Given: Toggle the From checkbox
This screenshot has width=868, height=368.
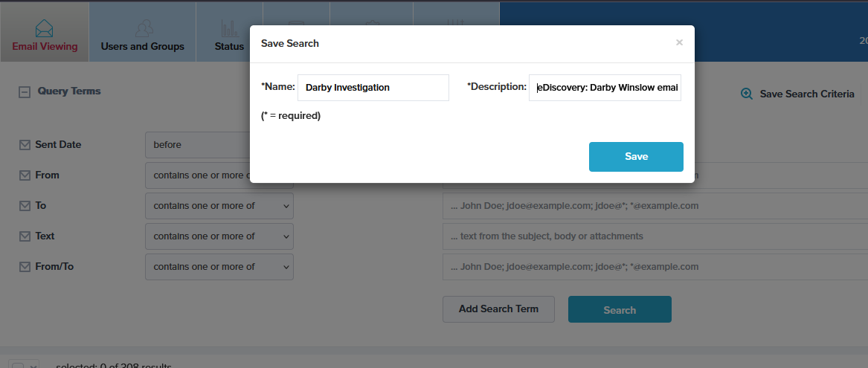Looking at the screenshot, I should pos(25,175).
